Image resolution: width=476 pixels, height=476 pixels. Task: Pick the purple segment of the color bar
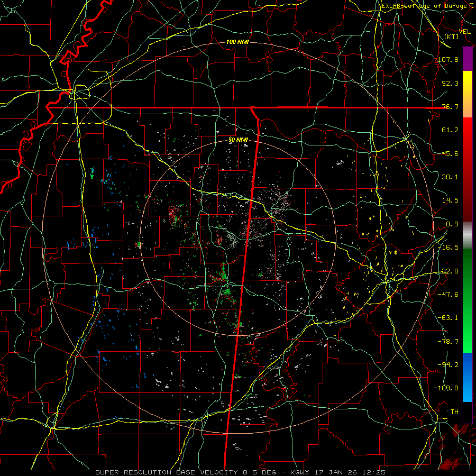click(467, 59)
